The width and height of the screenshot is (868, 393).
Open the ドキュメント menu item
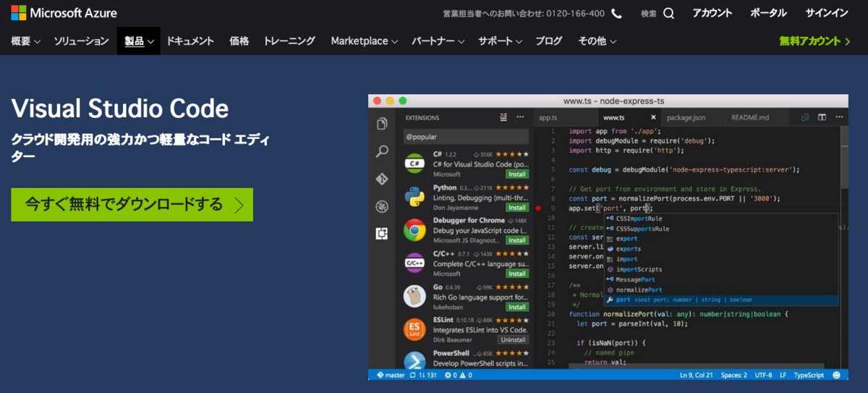(190, 41)
